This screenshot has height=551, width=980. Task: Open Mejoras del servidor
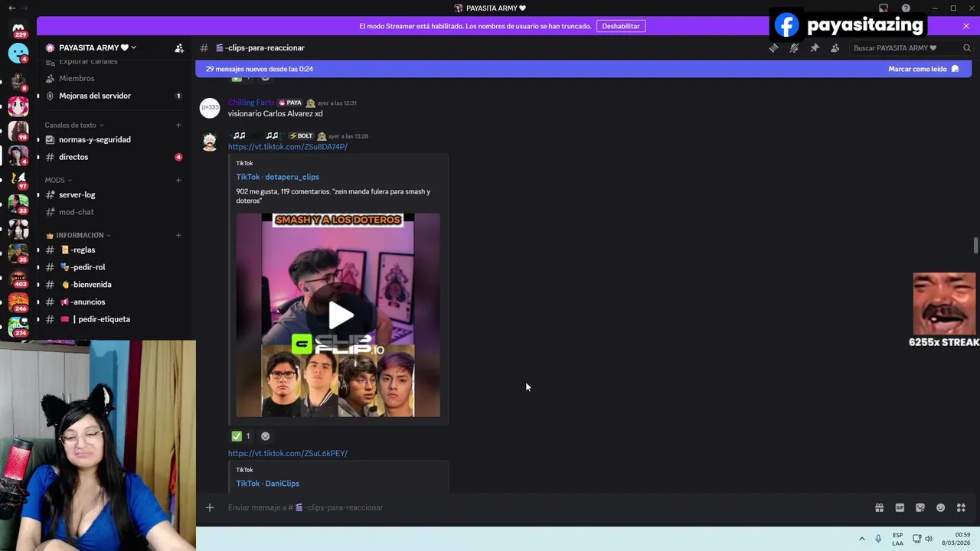tap(95, 96)
